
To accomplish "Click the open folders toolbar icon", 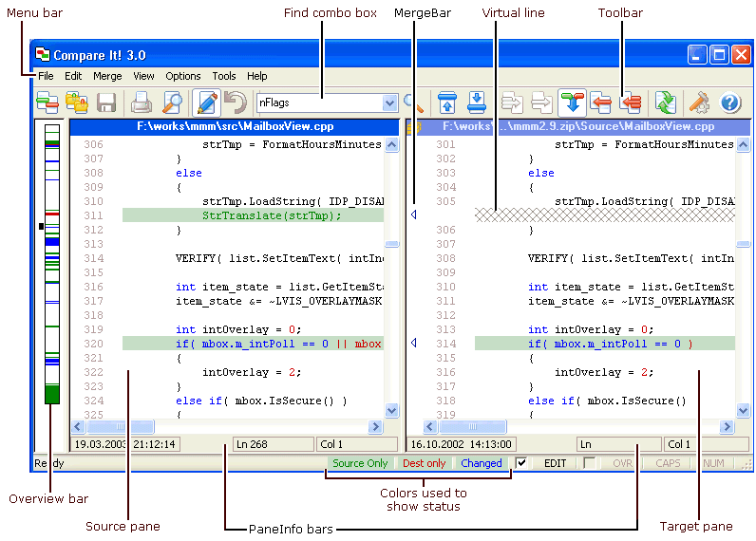I will (x=77, y=103).
